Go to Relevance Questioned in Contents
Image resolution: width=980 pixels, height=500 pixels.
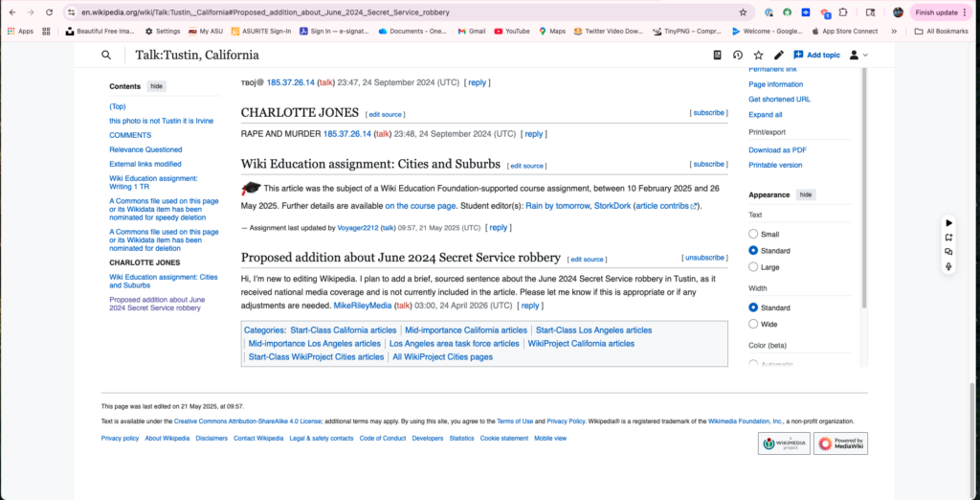coord(145,149)
